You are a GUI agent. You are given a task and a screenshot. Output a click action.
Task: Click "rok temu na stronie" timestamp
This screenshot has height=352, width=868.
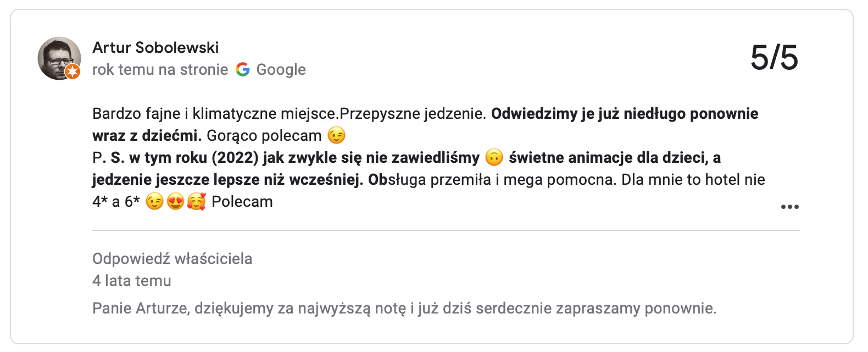[160, 70]
